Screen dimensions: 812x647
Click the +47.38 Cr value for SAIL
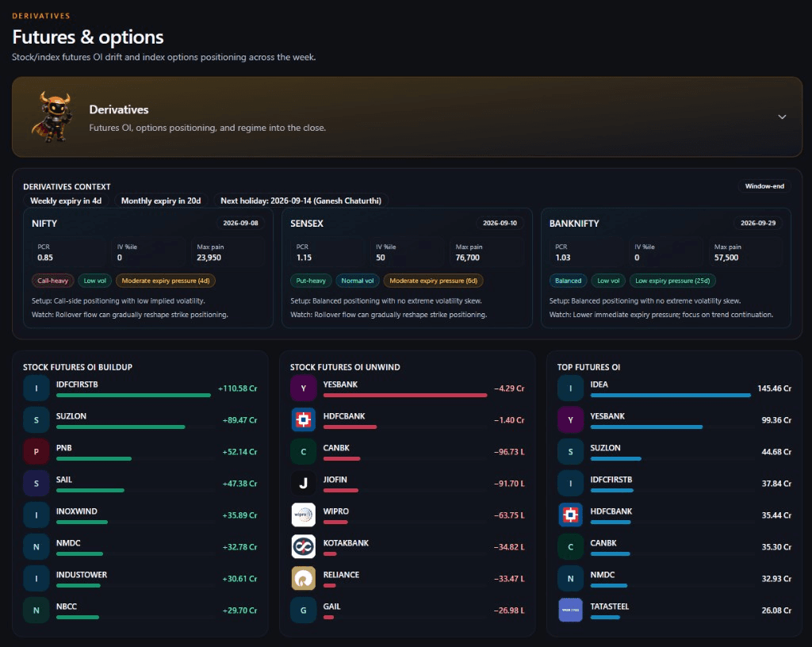[x=239, y=484]
